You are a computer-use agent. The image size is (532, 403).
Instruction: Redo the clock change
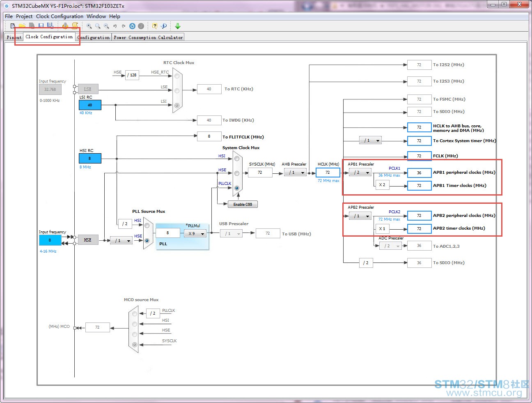click(124, 26)
